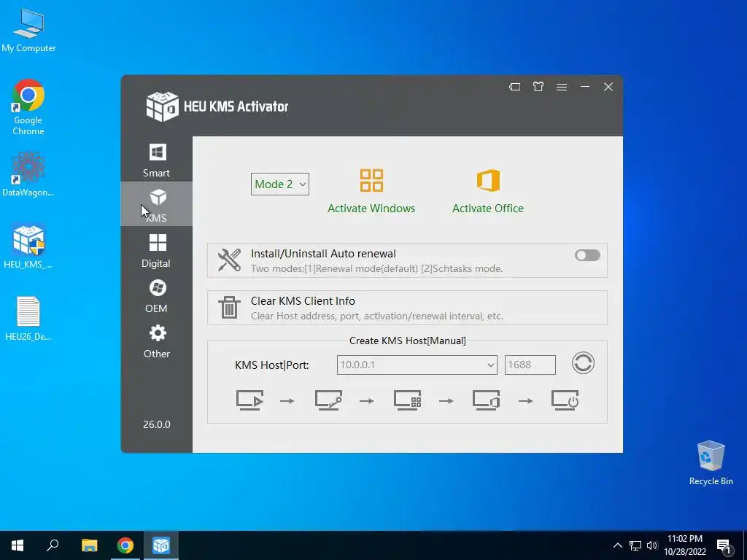Screen dimensions: 747x560
Task: Click the trash can Clear KMS icon
Action: tap(229, 307)
